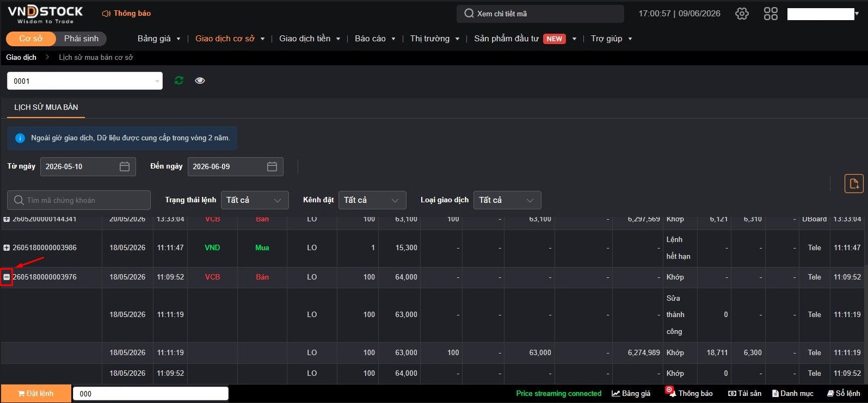Screen dimensions: 868x403
Task: Click price 15,300 cell
Action: pyautogui.click(x=407, y=247)
